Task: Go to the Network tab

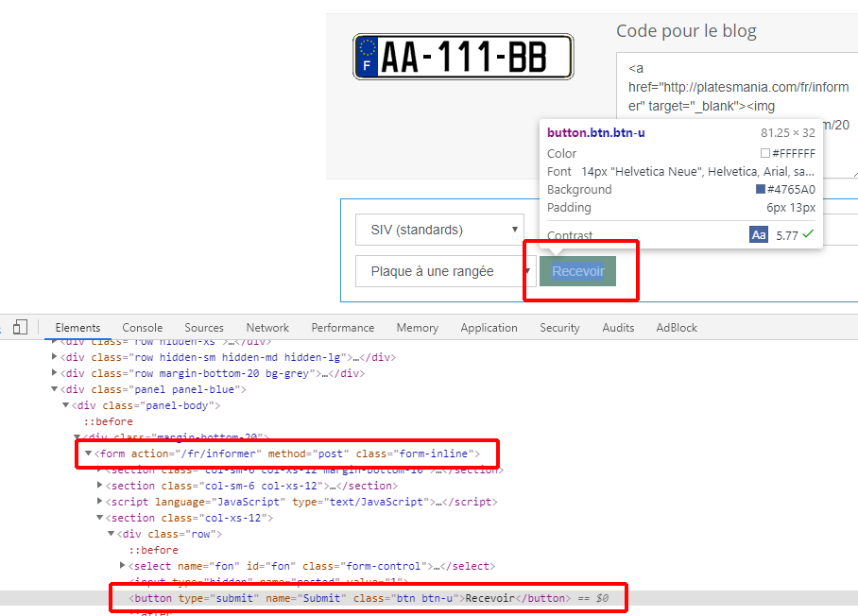Action: click(267, 328)
